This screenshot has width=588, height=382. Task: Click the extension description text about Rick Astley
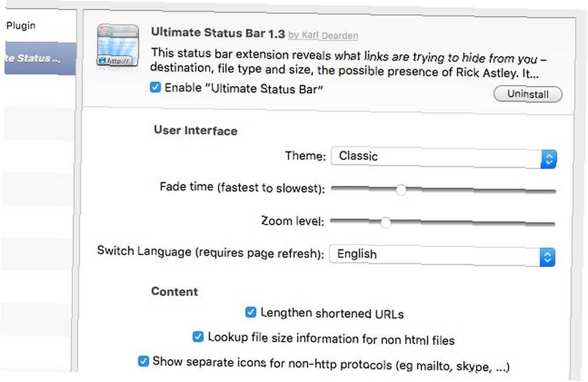[348, 63]
